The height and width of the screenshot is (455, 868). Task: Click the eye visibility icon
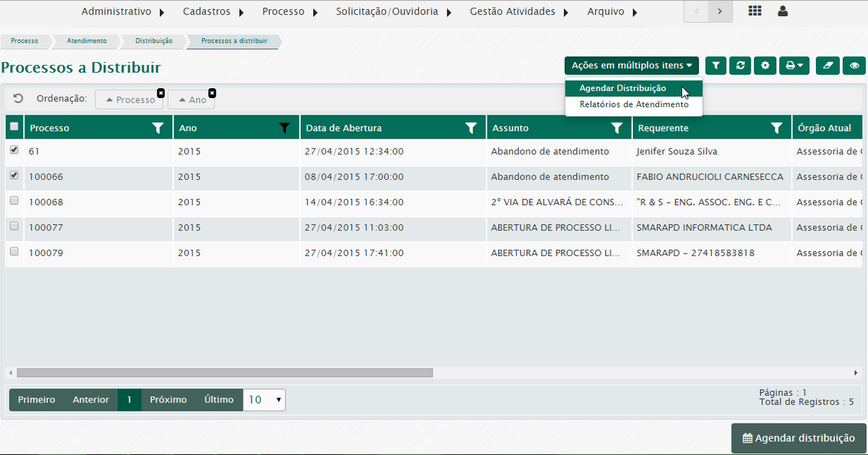pos(854,66)
